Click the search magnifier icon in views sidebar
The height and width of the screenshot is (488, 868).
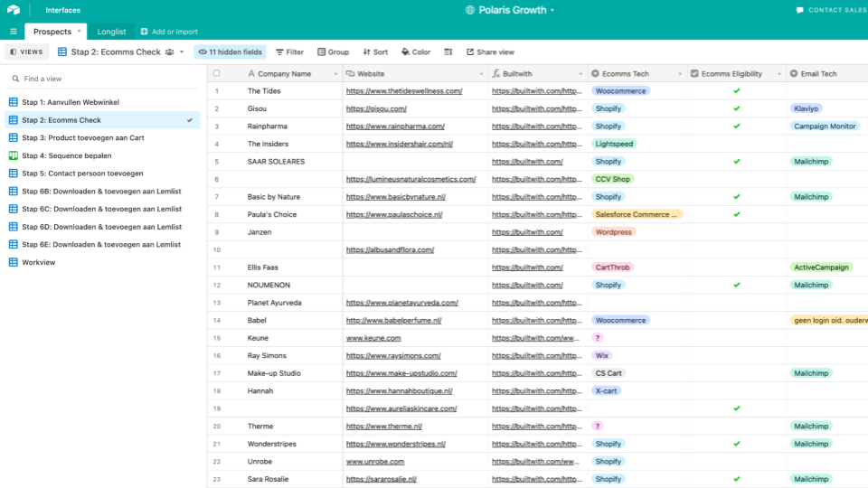coord(15,79)
